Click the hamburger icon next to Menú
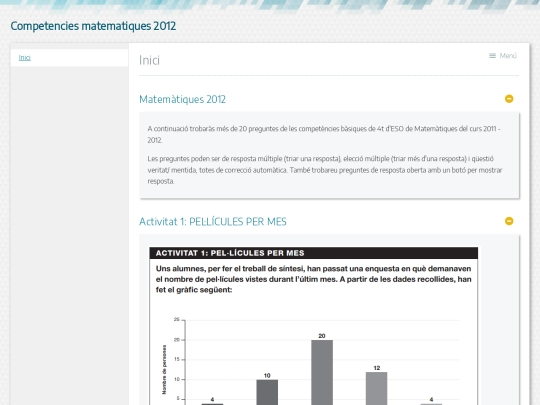This screenshot has width=540, height=405. tap(492, 56)
